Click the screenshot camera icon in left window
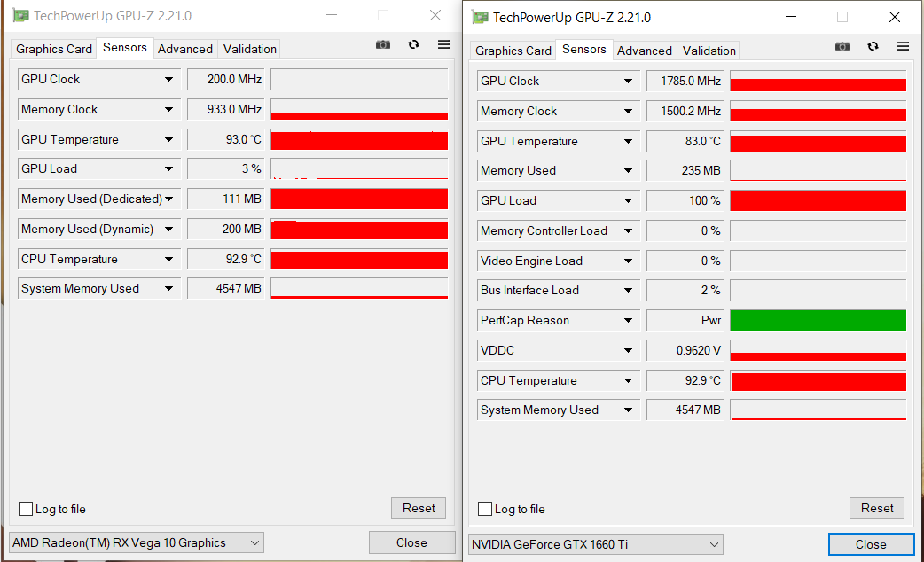The width and height of the screenshot is (924, 562). coord(383,44)
